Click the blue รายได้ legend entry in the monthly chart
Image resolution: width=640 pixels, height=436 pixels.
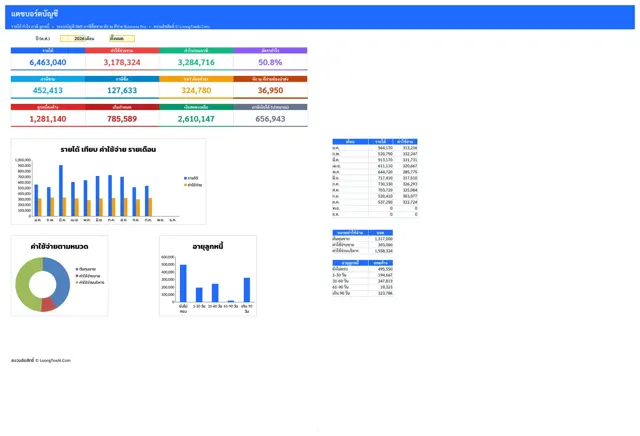[191, 178]
